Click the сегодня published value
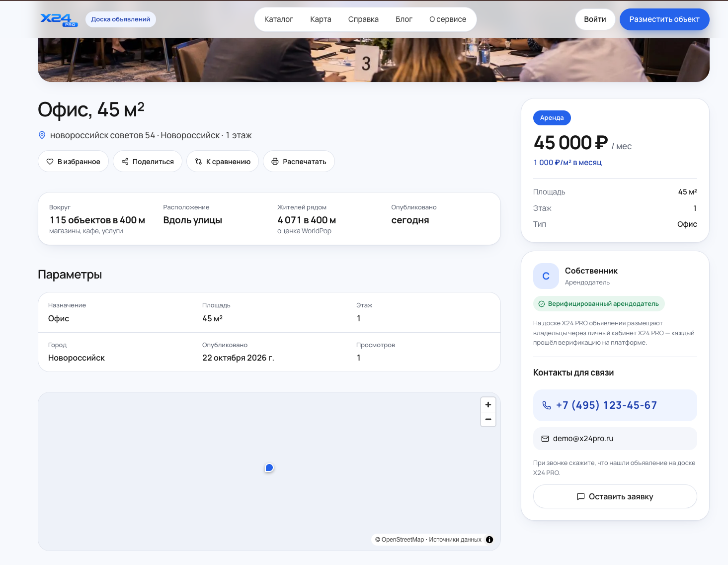 [410, 220]
